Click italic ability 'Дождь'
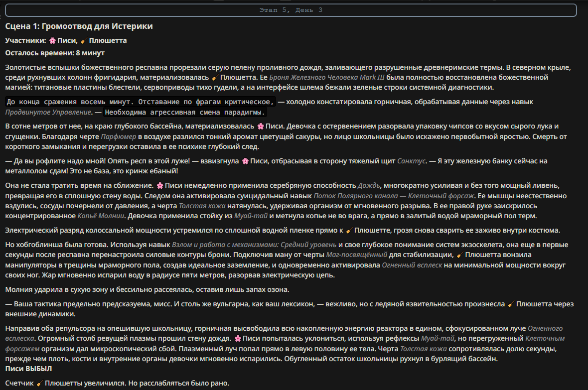The height and width of the screenshot is (390, 588). [369, 185]
